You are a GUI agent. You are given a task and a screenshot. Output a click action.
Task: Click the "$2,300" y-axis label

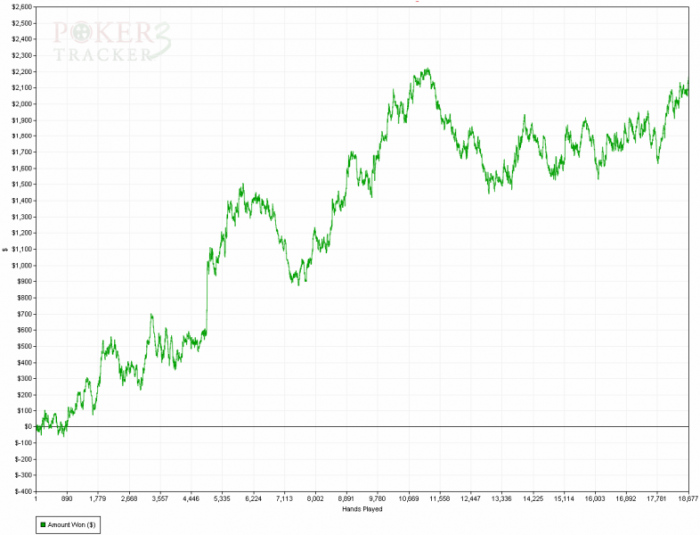tap(21, 55)
